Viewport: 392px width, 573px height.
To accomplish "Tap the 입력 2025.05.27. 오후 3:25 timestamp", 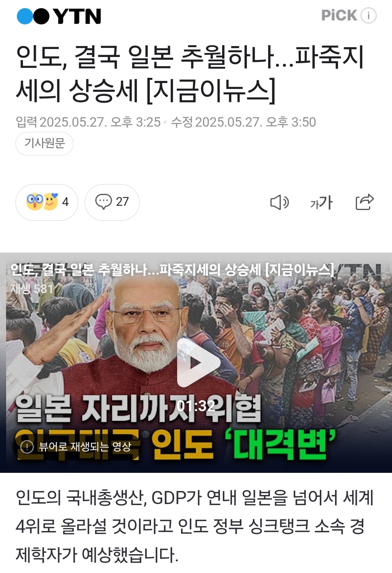I will click(88, 122).
